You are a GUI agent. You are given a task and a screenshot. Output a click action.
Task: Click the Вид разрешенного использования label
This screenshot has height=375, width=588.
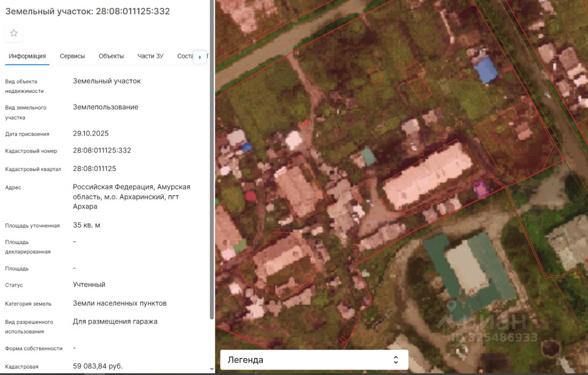[x=29, y=327]
